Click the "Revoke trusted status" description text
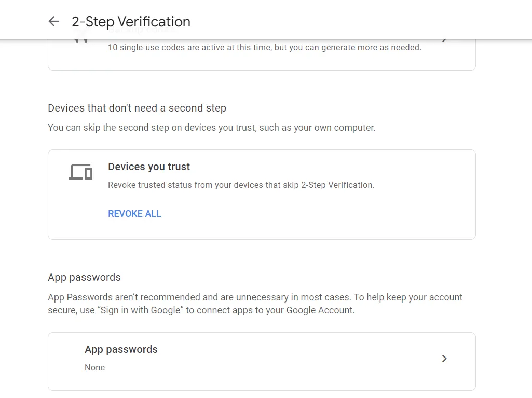Screen dimensions: 532x398 241,185
